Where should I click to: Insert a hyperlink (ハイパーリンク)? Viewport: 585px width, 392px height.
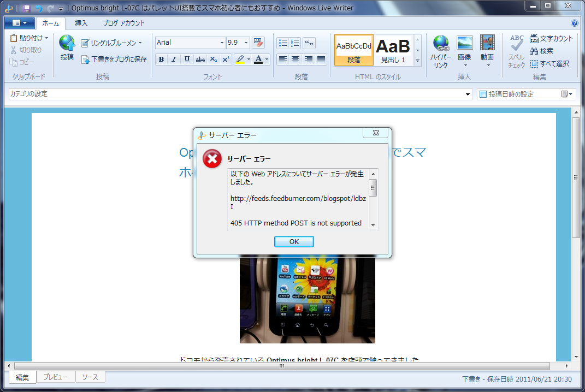click(441, 52)
